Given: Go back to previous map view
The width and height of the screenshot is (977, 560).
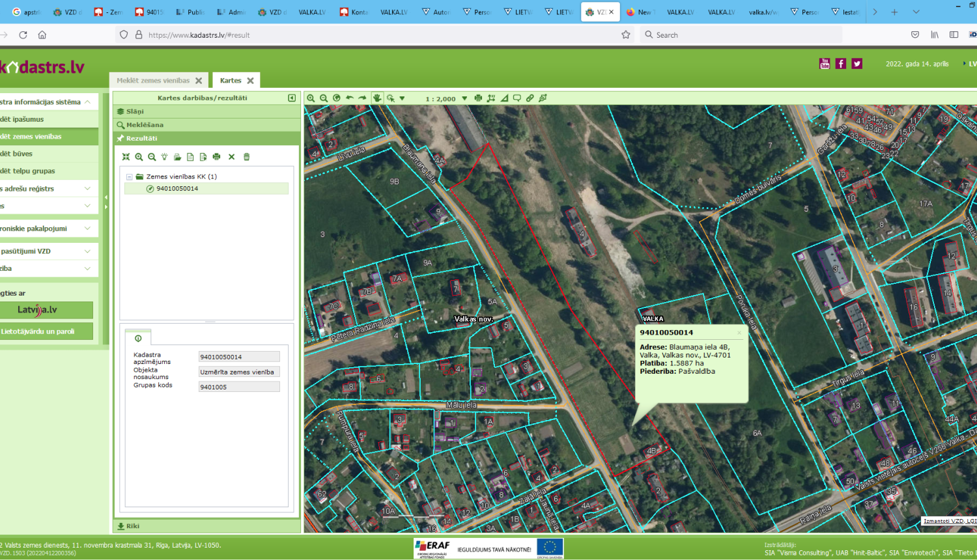Looking at the screenshot, I should click(350, 98).
